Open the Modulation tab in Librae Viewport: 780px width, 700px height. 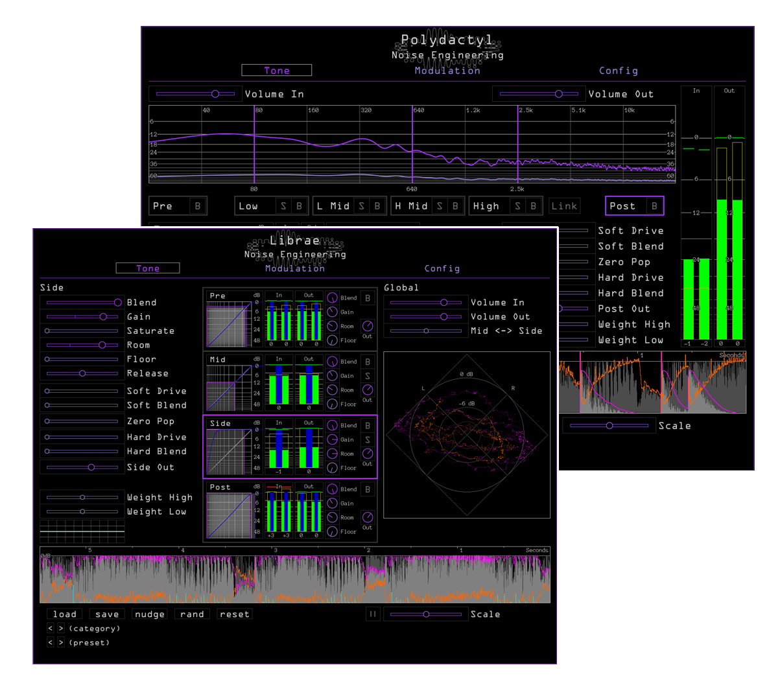pyautogui.click(x=295, y=268)
